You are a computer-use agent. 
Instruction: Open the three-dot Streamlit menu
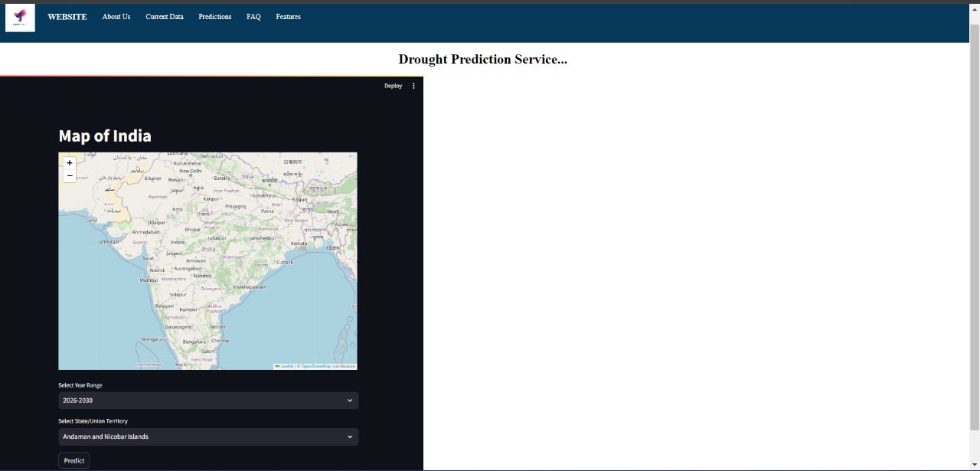click(413, 86)
